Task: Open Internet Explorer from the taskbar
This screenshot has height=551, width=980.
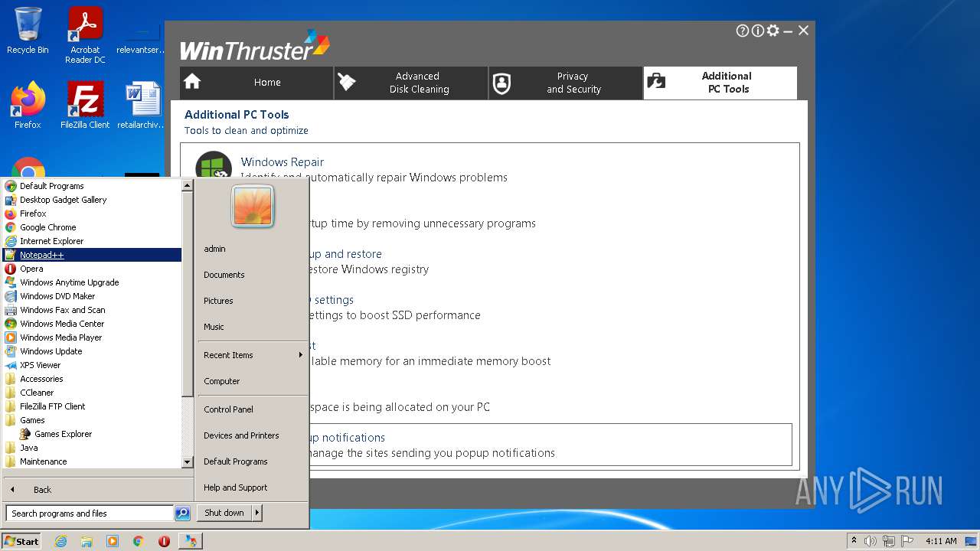Action: tap(60, 541)
